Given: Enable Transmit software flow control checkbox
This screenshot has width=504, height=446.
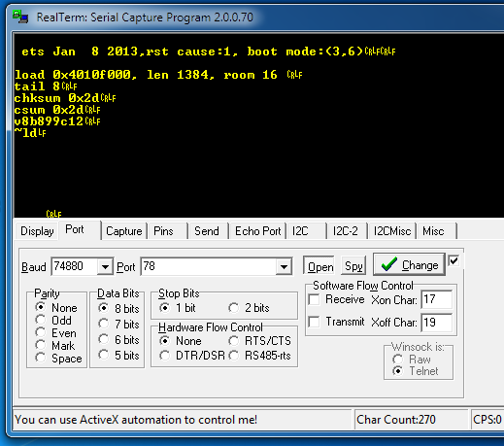Looking at the screenshot, I should point(314,322).
